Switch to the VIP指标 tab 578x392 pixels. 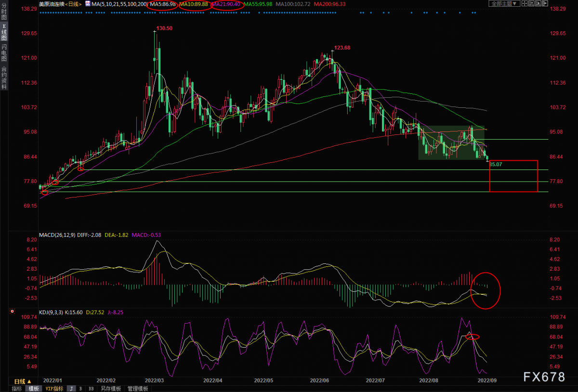[x=54, y=389]
